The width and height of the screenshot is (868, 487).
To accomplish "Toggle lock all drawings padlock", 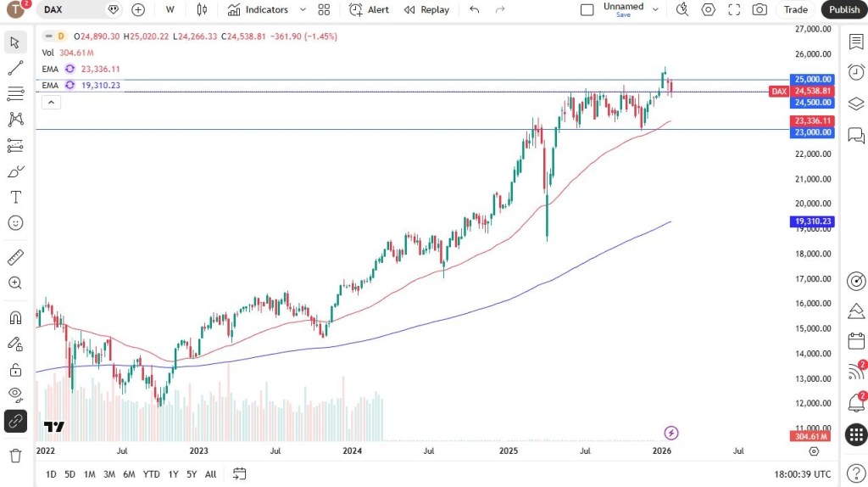I will pos(15,369).
